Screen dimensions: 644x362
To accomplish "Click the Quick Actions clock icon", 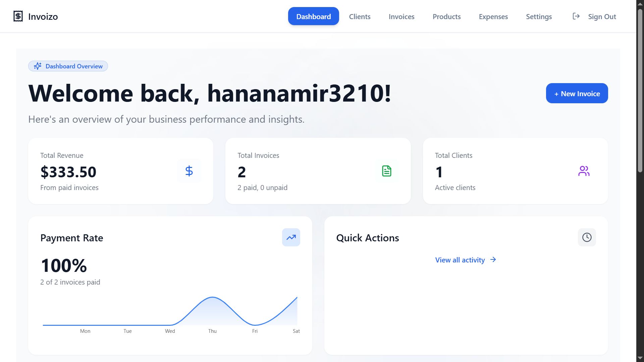I will [x=587, y=237].
